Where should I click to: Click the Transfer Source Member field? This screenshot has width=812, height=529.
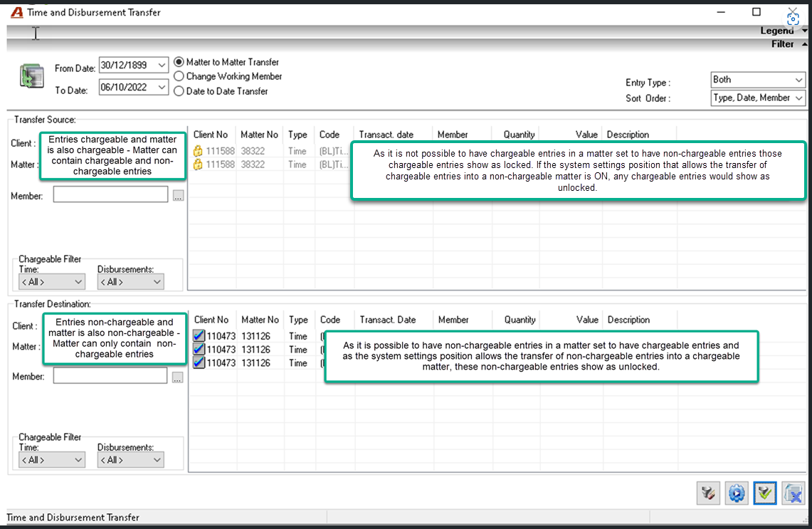(x=110, y=195)
